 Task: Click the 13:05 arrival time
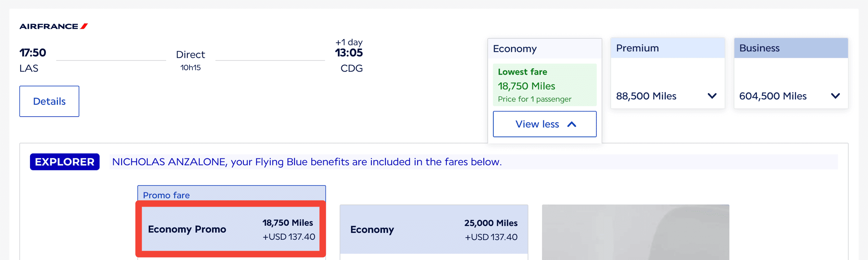click(x=349, y=53)
